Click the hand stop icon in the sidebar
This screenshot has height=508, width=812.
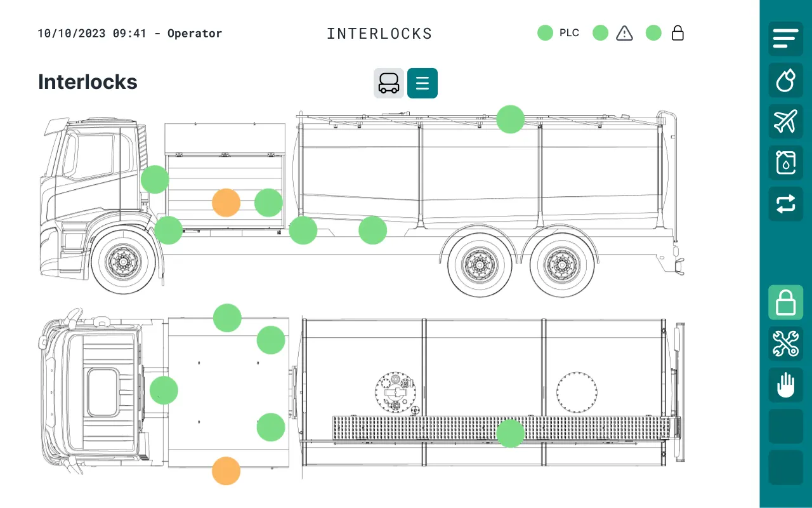[785, 385]
